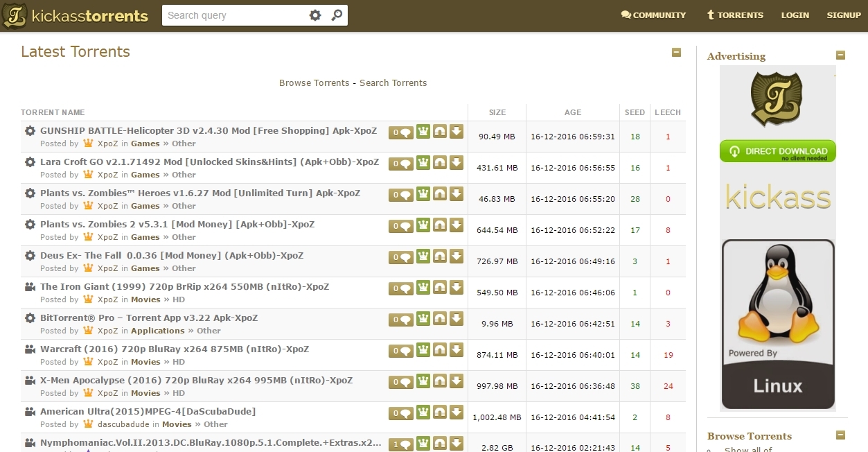Open magnet link for Deus Ex- The Fall
This screenshot has height=452, width=868.
[x=440, y=257]
